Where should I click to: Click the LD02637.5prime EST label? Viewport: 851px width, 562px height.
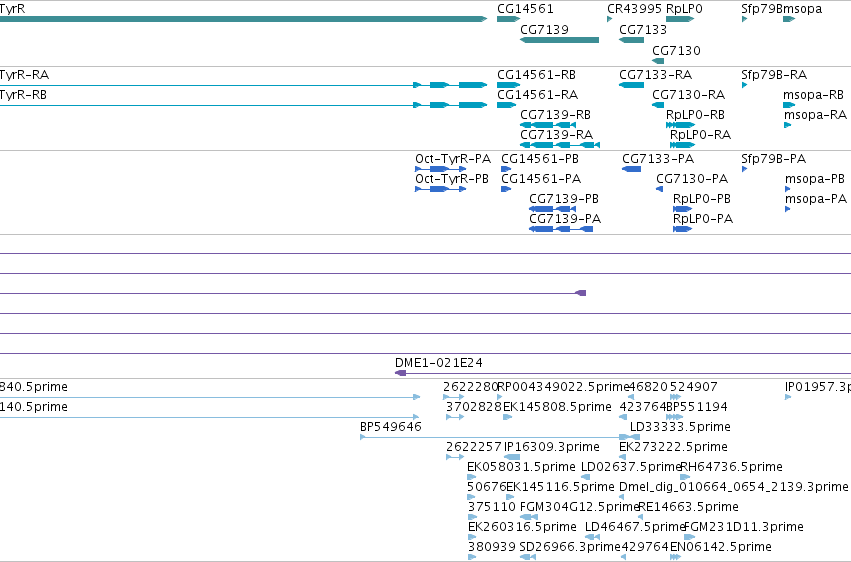pyautogui.click(x=631, y=467)
